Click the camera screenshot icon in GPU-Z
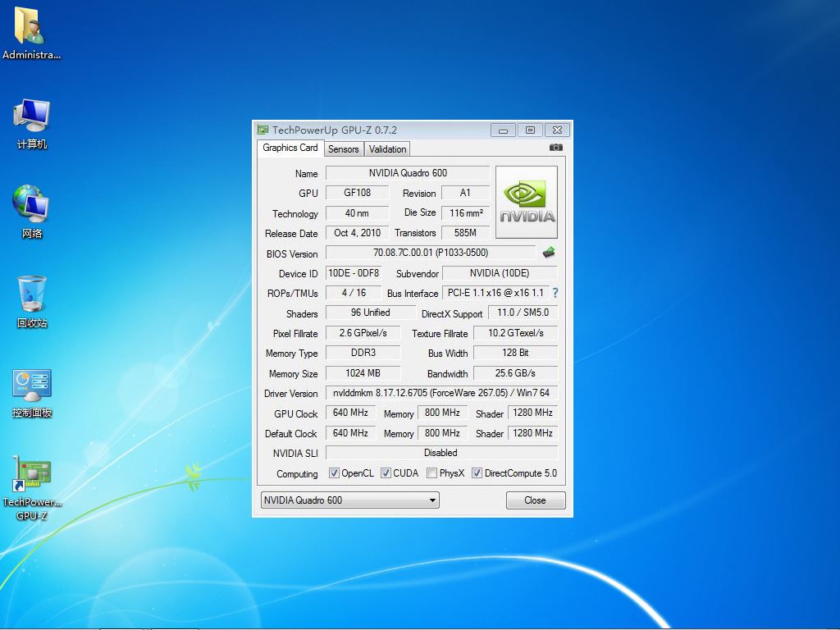 pos(556,148)
